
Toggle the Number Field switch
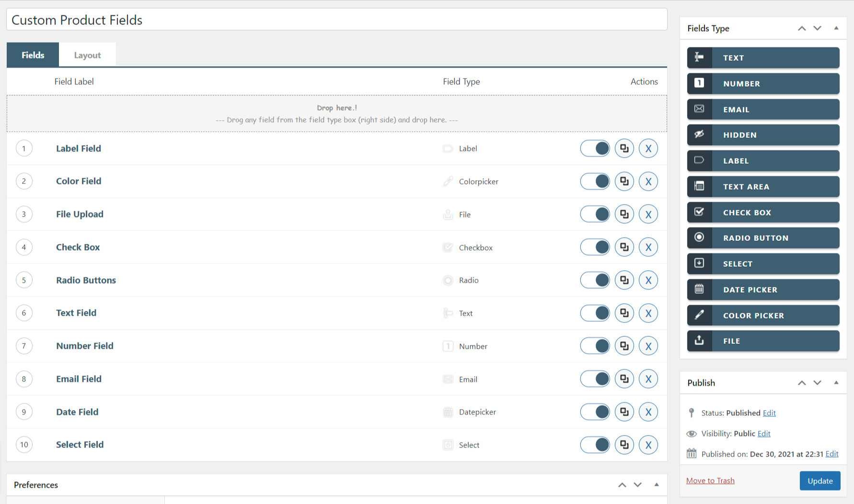coord(595,346)
